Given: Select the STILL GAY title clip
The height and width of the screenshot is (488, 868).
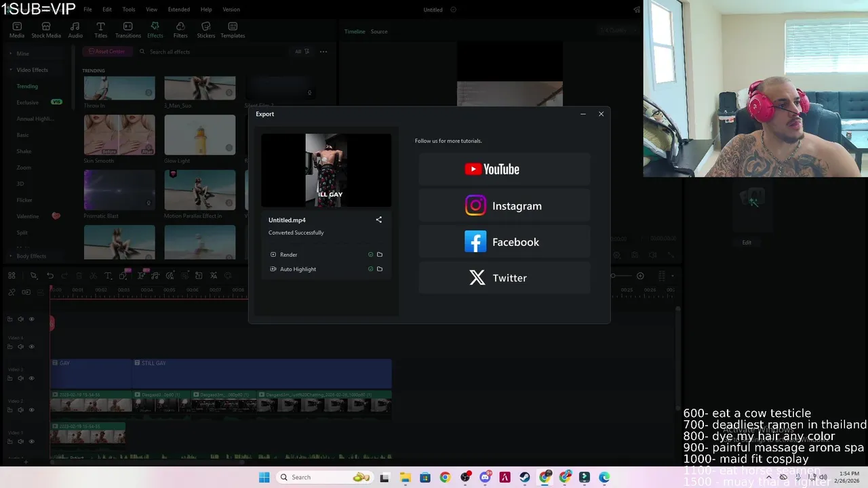Looking at the screenshot, I should 262,374.
